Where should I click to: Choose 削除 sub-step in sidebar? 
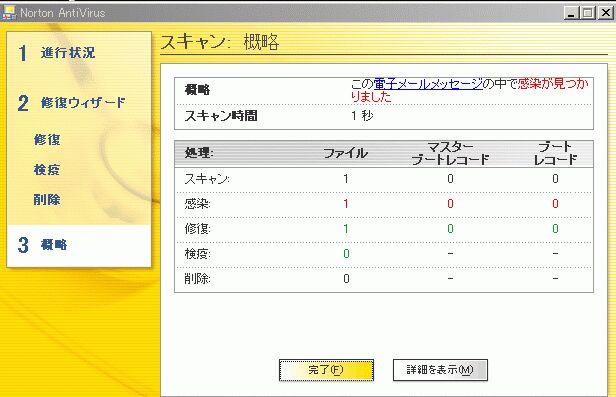(47, 199)
